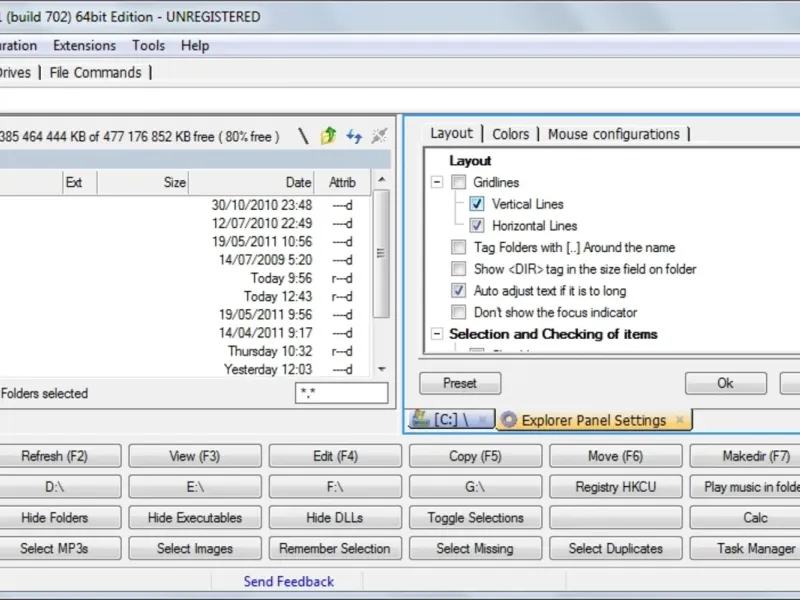Click file list scrollbar up arrow
The height and width of the screenshot is (600, 800).
tap(382, 180)
